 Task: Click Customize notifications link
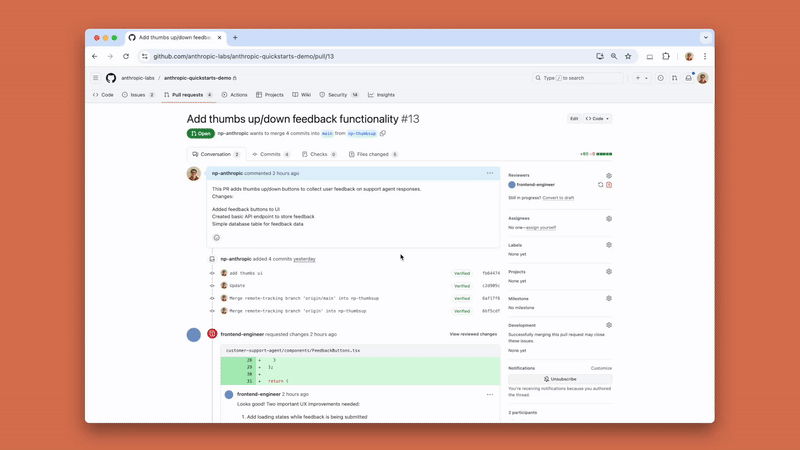[x=601, y=368]
